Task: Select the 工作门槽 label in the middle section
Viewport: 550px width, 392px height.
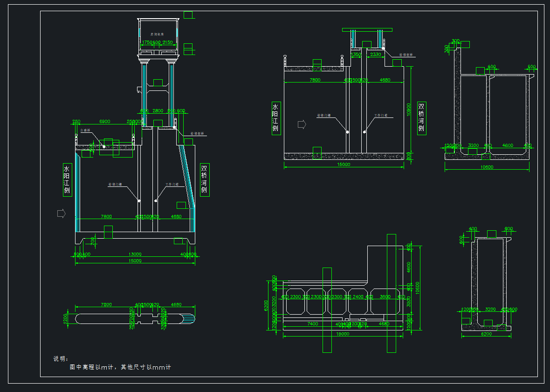Action: [x=381, y=115]
